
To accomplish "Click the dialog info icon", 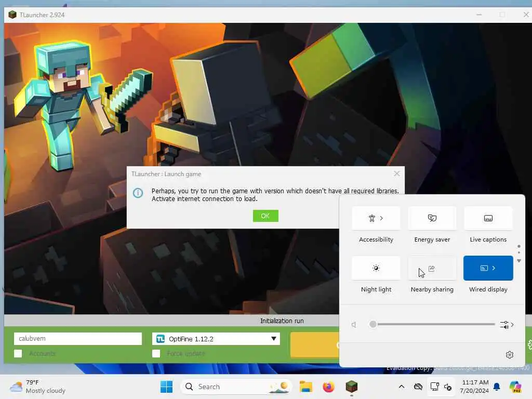I will click(x=138, y=193).
